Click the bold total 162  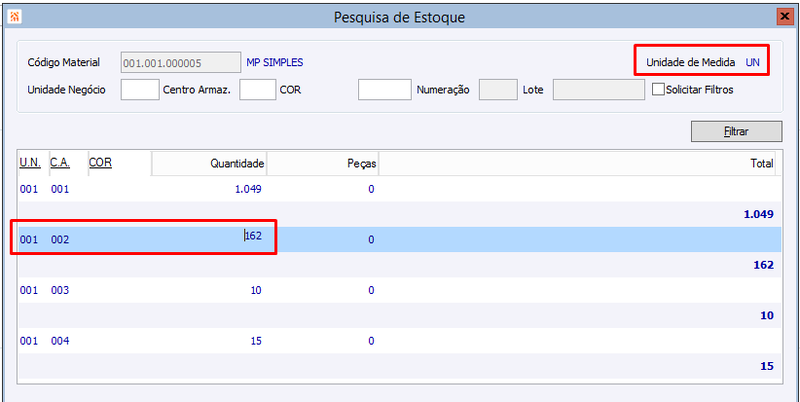coord(764,265)
